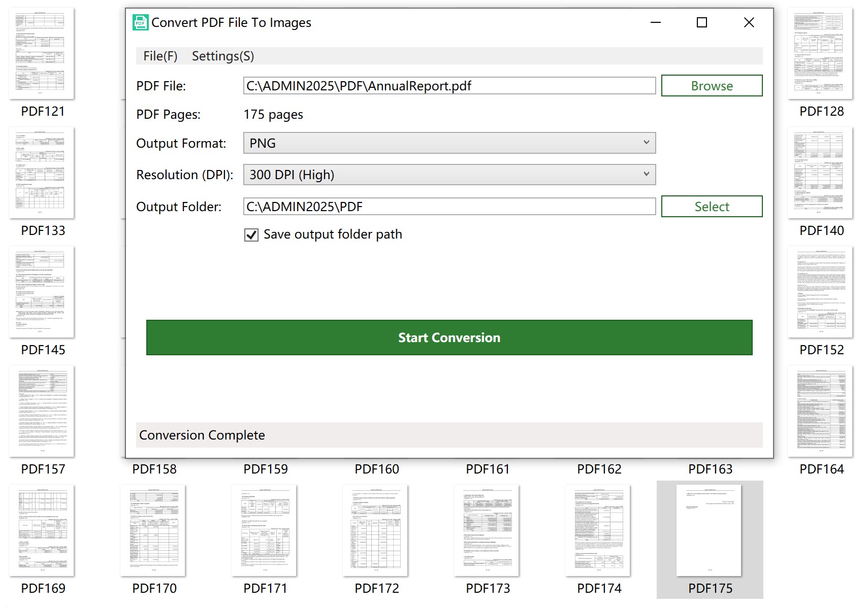The width and height of the screenshot is (868, 607).
Task: Select the PDF169 thumbnail in file explorer
Action: pos(42,531)
